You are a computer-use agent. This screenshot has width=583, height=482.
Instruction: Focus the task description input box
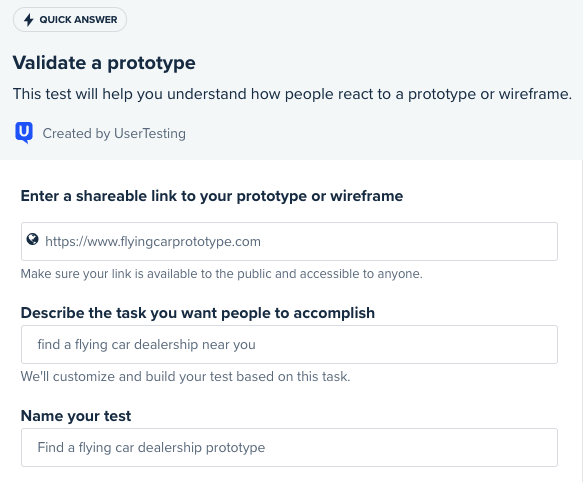(289, 344)
